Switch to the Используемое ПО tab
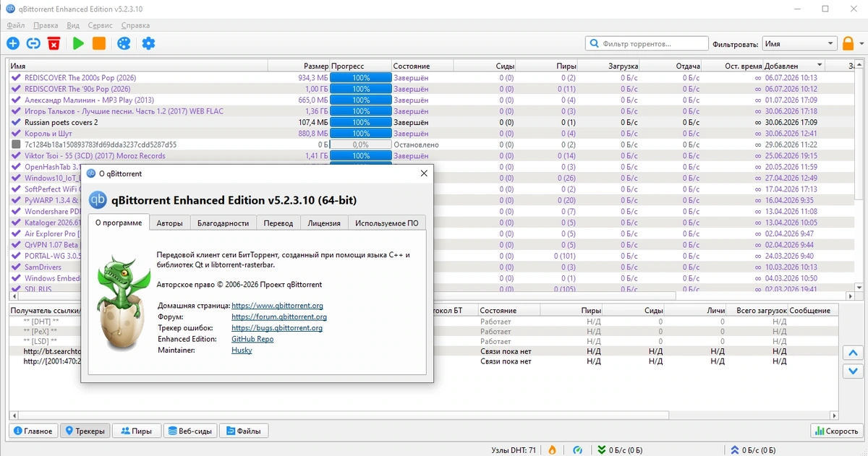The width and height of the screenshot is (868, 456). [x=387, y=223]
